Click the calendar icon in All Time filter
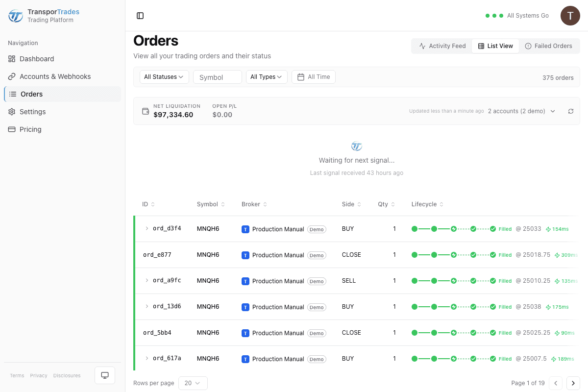 [x=300, y=77]
